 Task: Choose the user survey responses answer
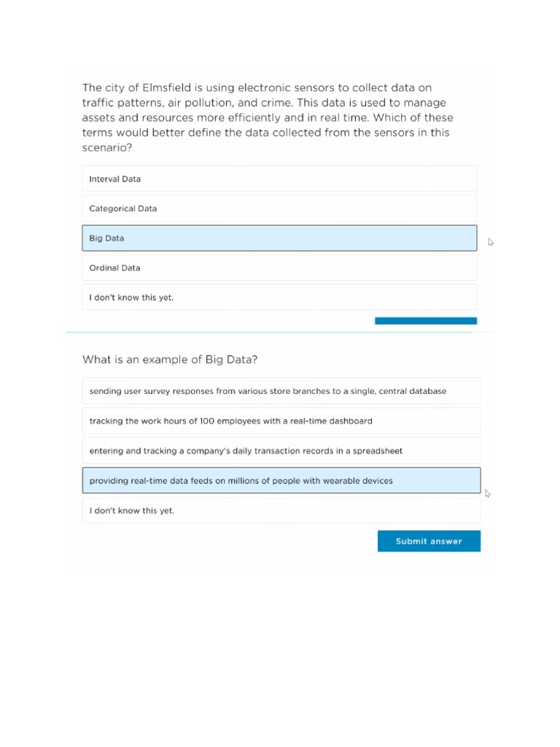click(281, 391)
